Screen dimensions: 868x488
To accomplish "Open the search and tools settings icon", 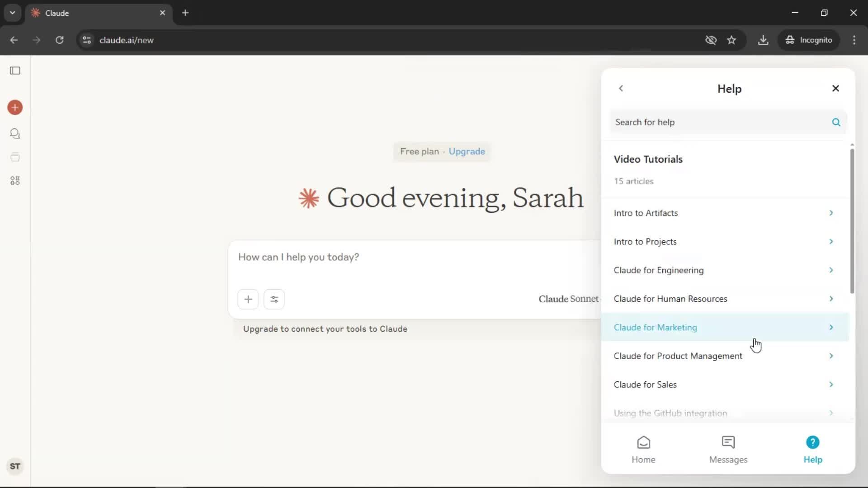I will [274, 299].
